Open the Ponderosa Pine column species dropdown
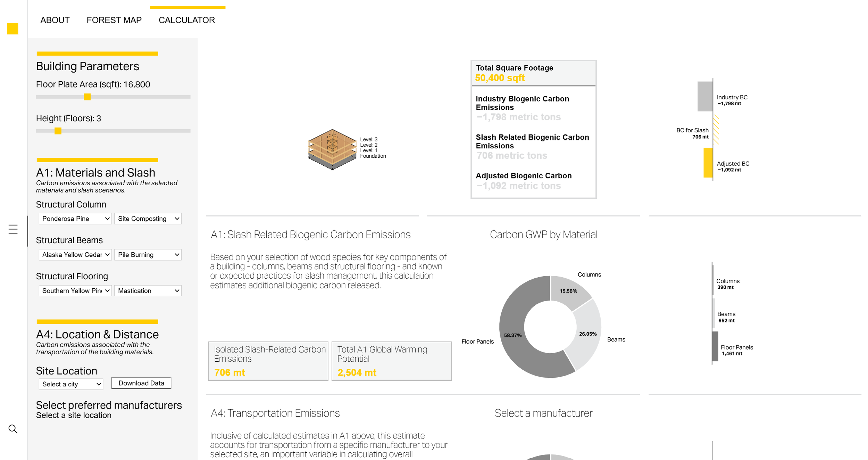868x460 pixels. pyautogui.click(x=75, y=219)
